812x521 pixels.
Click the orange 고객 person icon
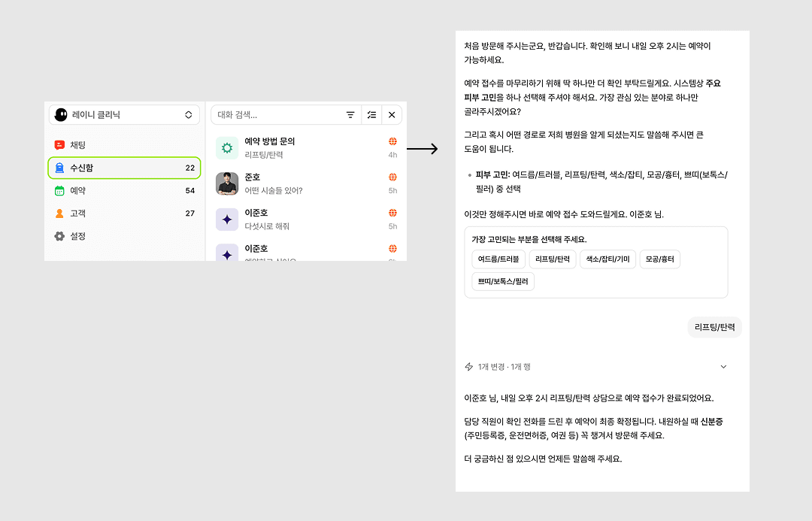(x=59, y=214)
